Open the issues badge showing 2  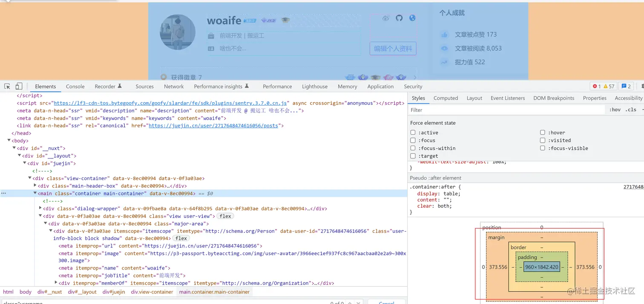pyautogui.click(x=626, y=86)
